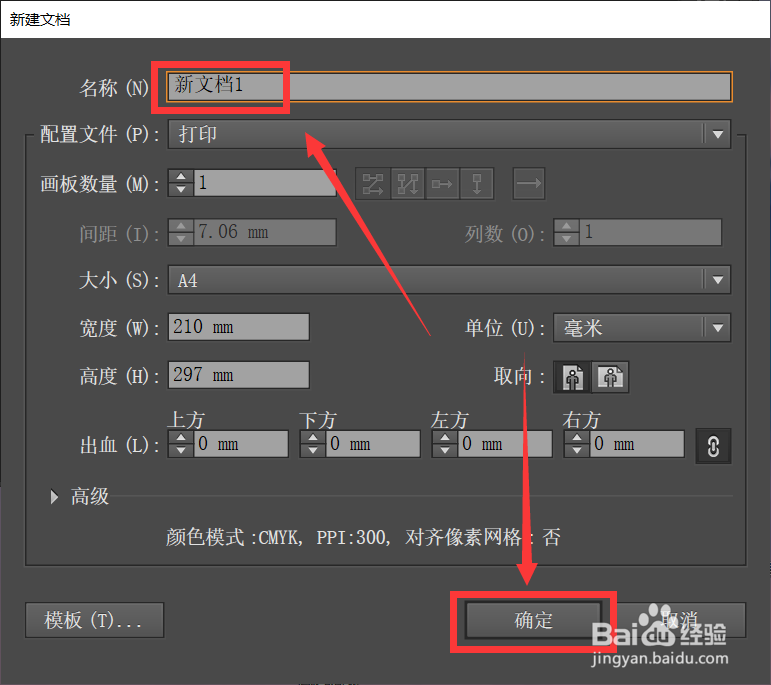Click the left-to-right layout arrow icon
The height and width of the screenshot is (685, 771).
point(529,183)
